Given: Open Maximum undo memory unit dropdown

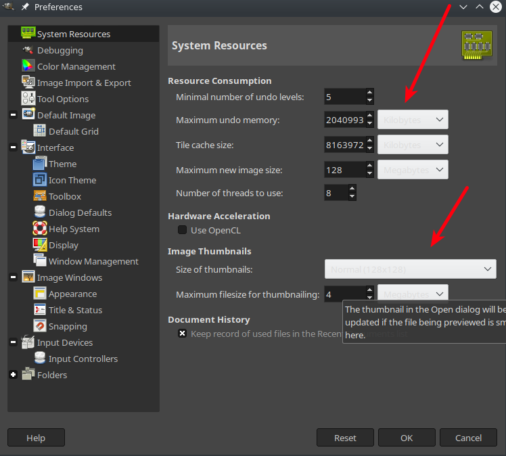Looking at the screenshot, I should tap(413, 119).
